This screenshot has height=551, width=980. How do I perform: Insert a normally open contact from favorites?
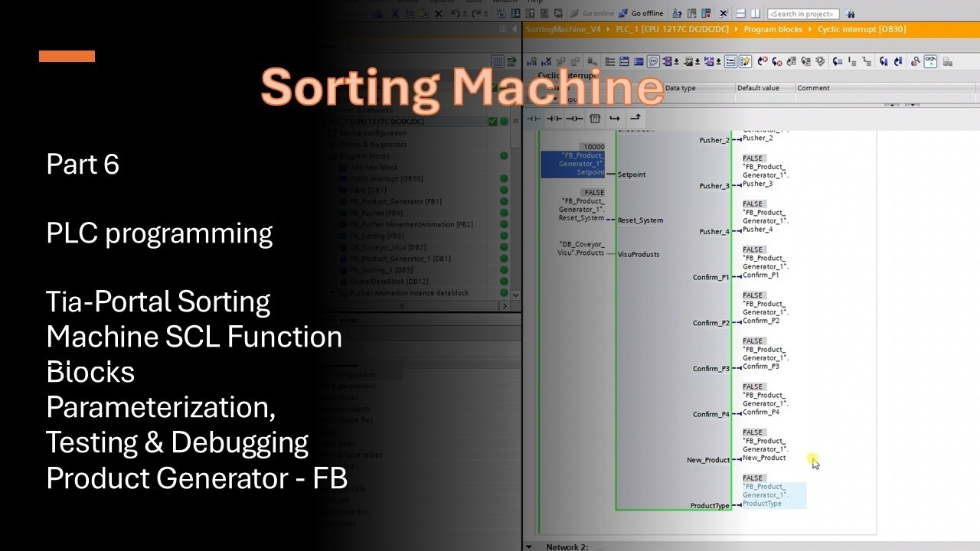534,118
